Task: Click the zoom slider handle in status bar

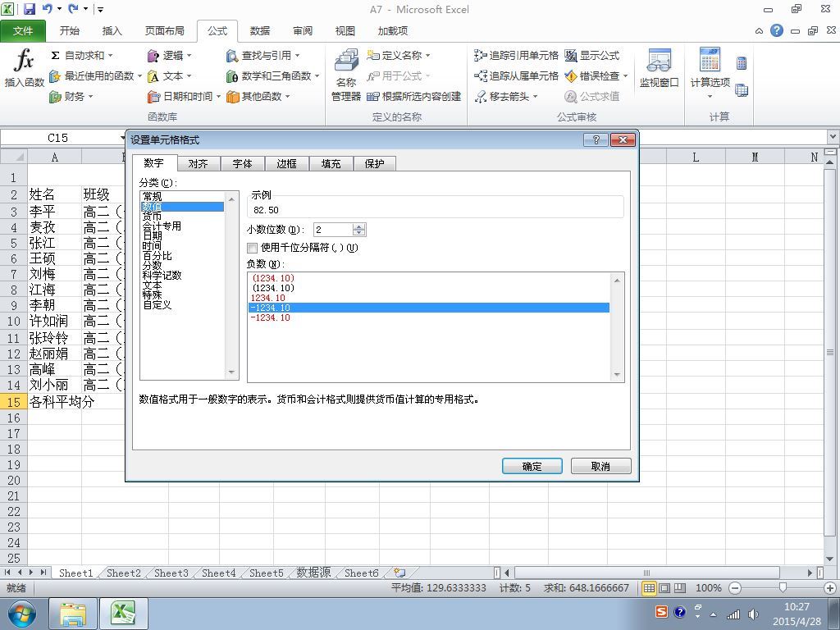Action: click(x=783, y=588)
